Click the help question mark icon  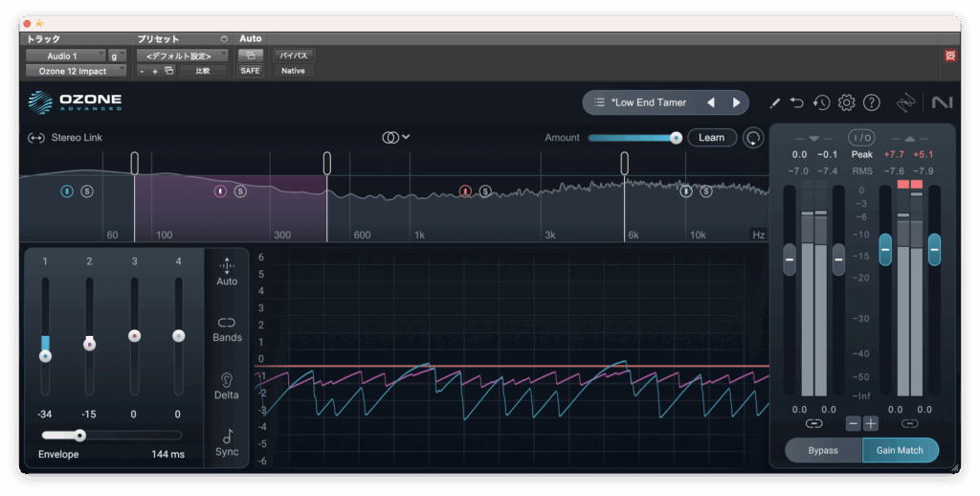871,102
